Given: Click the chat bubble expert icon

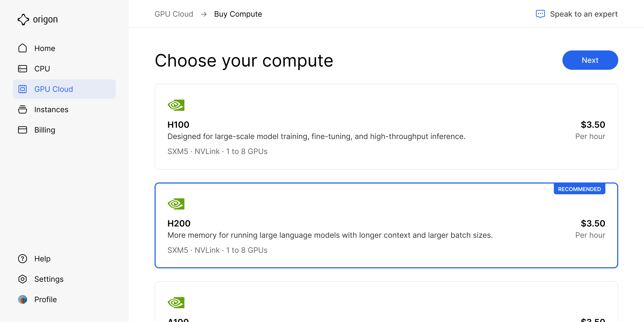Looking at the screenshot, I should 540,14.
